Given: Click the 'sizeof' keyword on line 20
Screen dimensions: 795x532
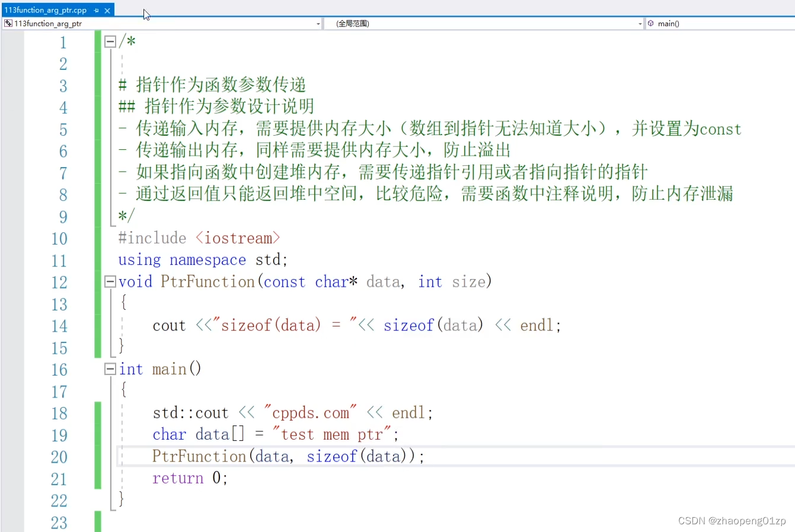Looking at the screenshot, I should pos(332,456).
